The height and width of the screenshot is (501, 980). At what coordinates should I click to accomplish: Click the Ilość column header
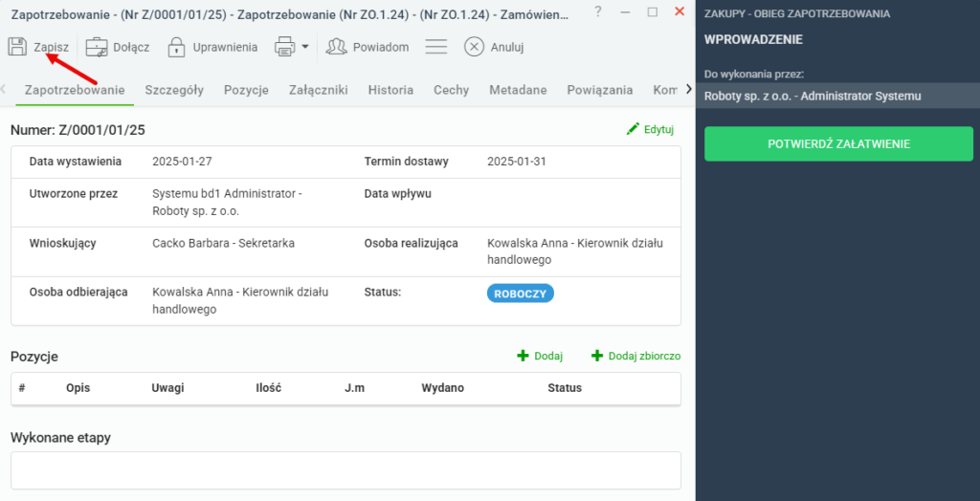tap(269, 388)
